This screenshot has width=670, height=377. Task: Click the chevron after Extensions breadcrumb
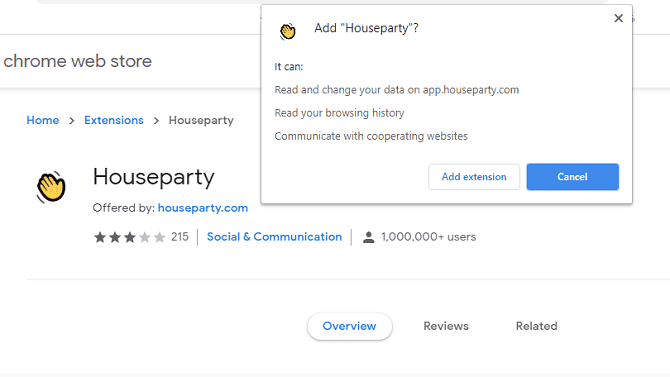pyautogui.click(x=156, y=121)
